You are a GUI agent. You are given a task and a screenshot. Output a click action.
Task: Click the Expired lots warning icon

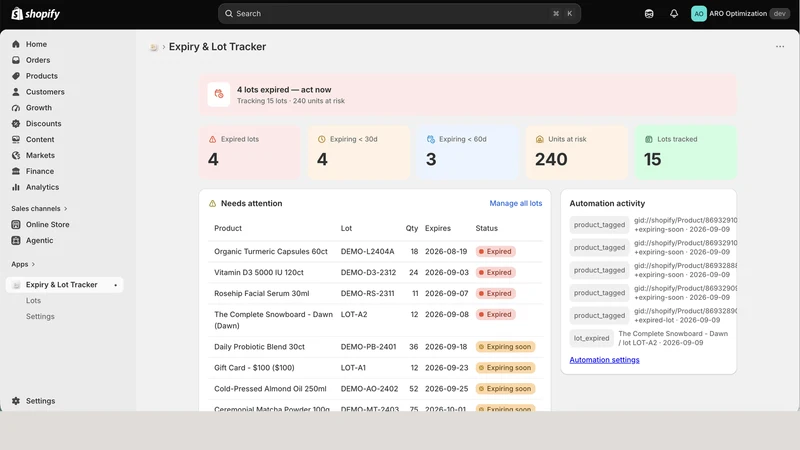(x=213, y=139)
